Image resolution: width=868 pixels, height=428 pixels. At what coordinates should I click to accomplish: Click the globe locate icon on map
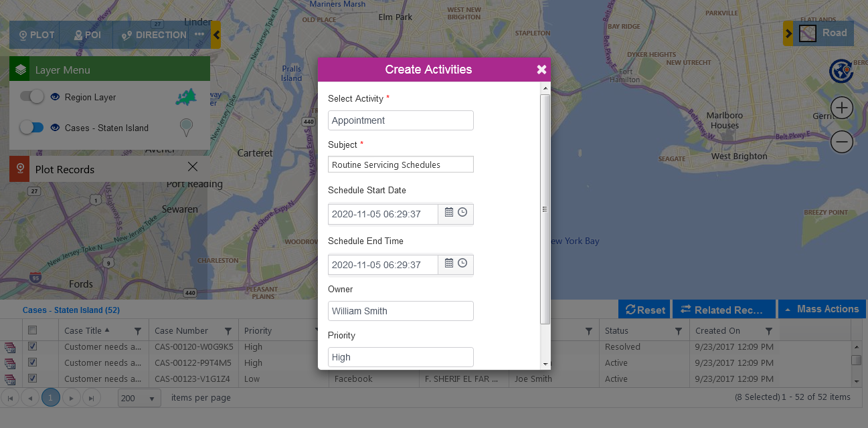click(840, 71)
